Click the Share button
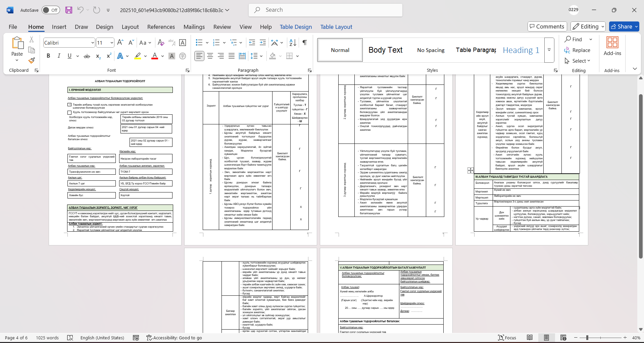644x343 pixels. (x=621, y=26)
